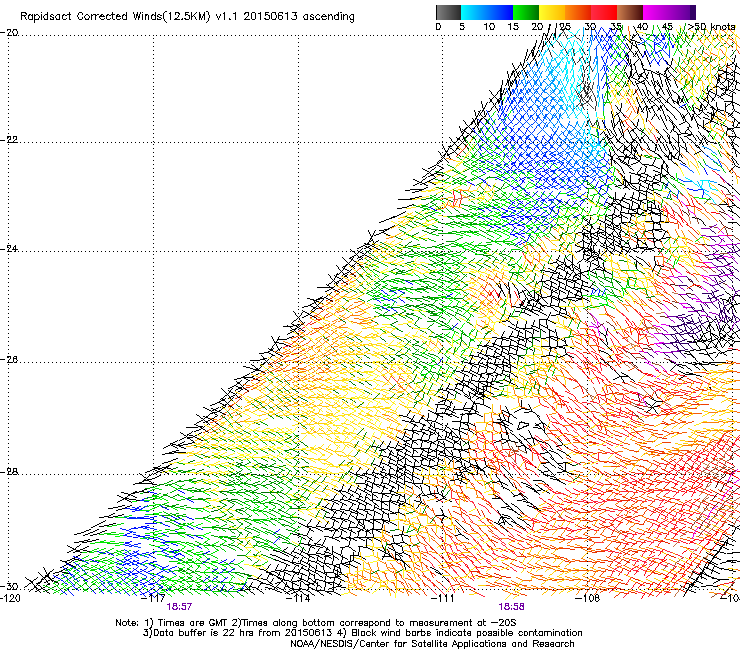Click the brown 35-40 knots legend swatch
This screenshot has width=740, height=650.
coord(630,12)
